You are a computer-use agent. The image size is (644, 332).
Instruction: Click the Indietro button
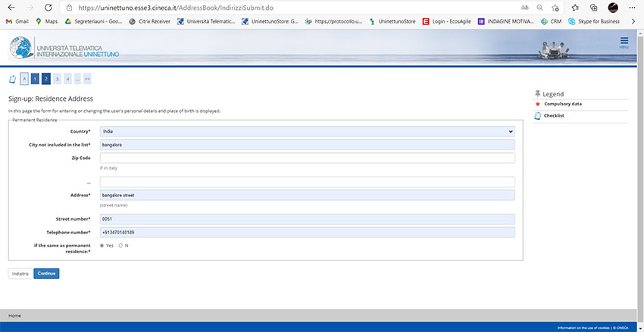click(20, 273)
